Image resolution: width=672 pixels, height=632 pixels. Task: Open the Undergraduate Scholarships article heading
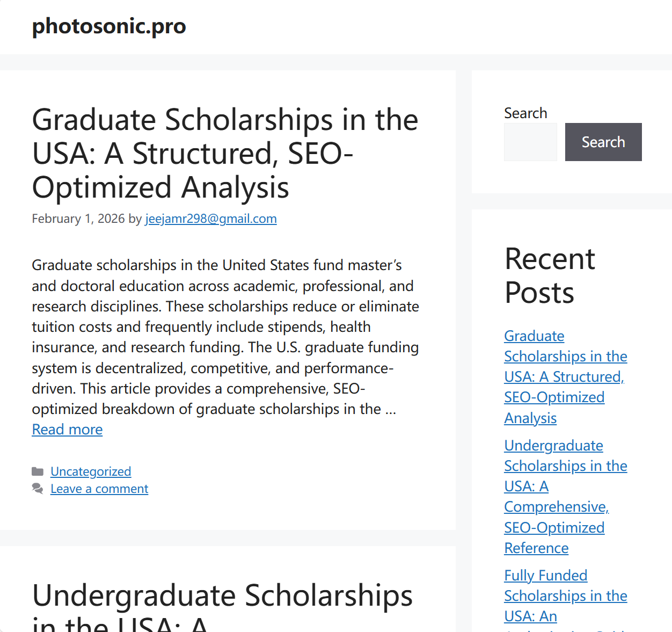(222, 596)
